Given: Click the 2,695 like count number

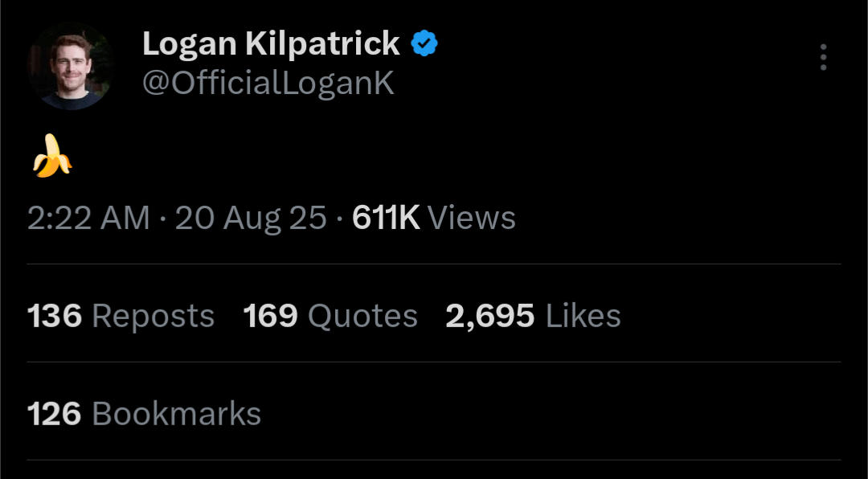Looking at the screenshot, I should (x=489, y=317).
